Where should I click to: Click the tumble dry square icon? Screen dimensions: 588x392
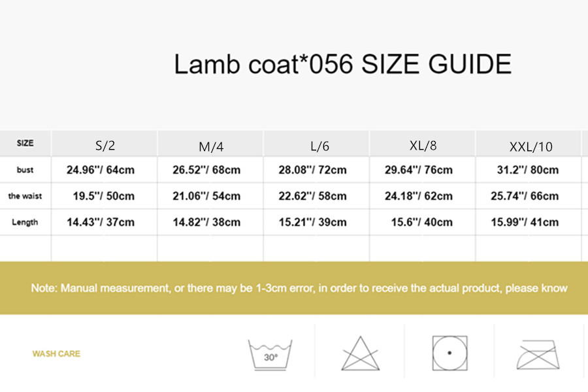click(x=449, y=353)
